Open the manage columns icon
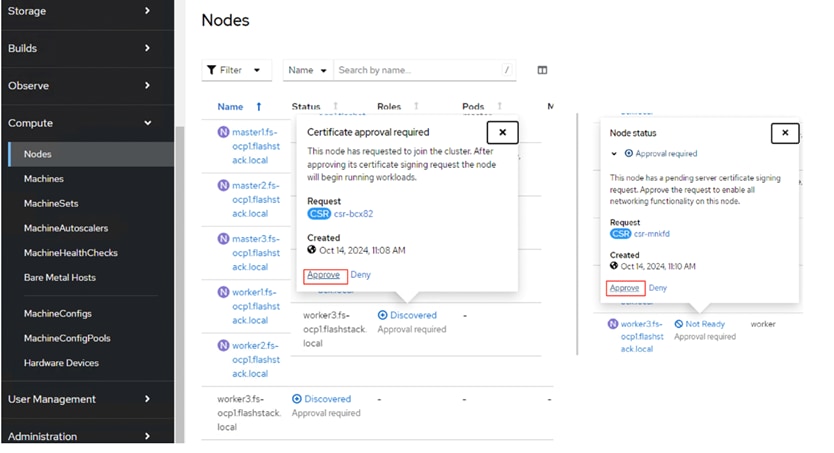Viewport: 834px width, 453px height. point(542,70)
